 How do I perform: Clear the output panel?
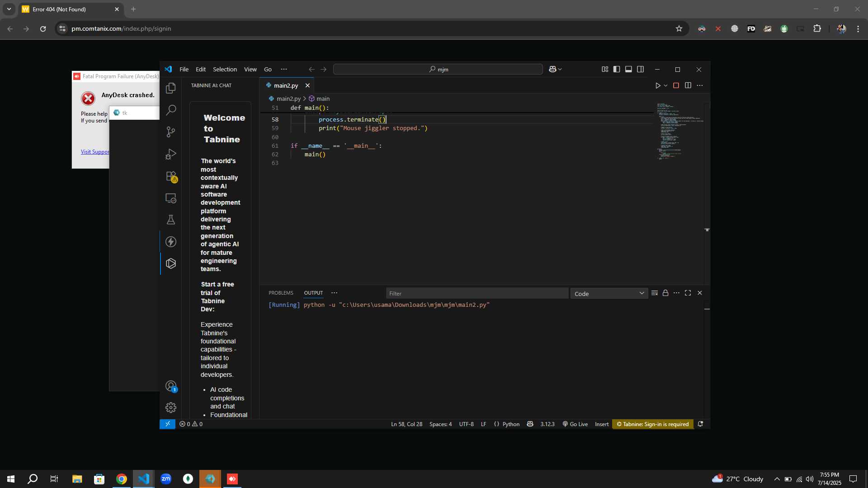point(654,293)
